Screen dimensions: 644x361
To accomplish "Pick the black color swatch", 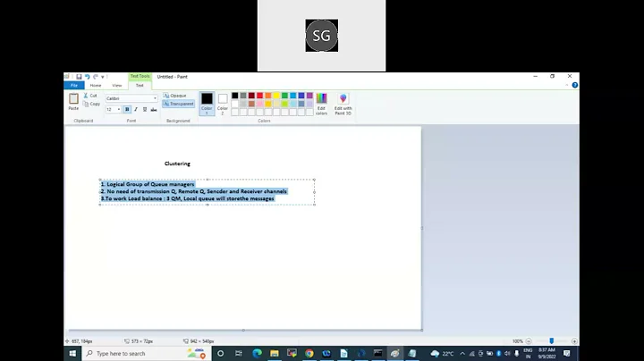I will click(x=234, y=96).
